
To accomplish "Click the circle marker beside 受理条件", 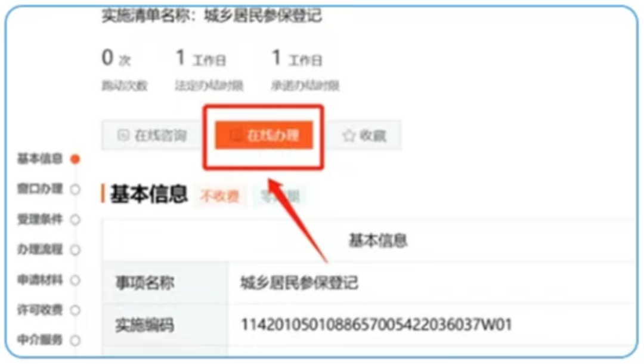I will click(x=75, y=220).
